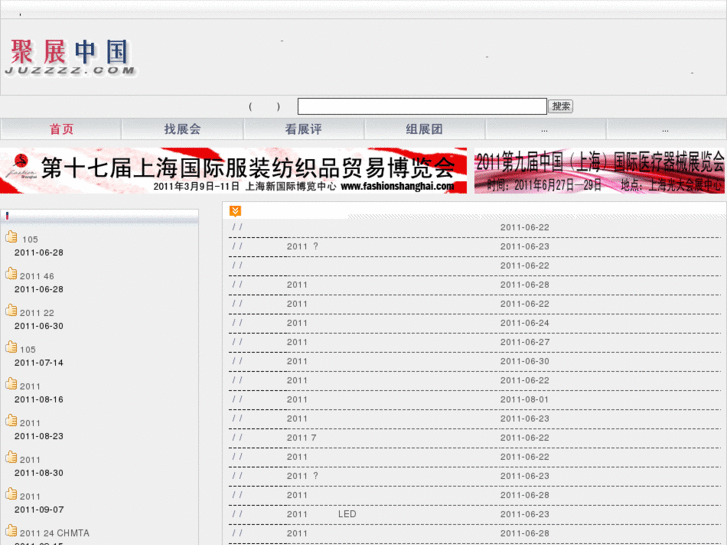
Task: Open the 看展评 navigation tab
Action: click(303, 129)
